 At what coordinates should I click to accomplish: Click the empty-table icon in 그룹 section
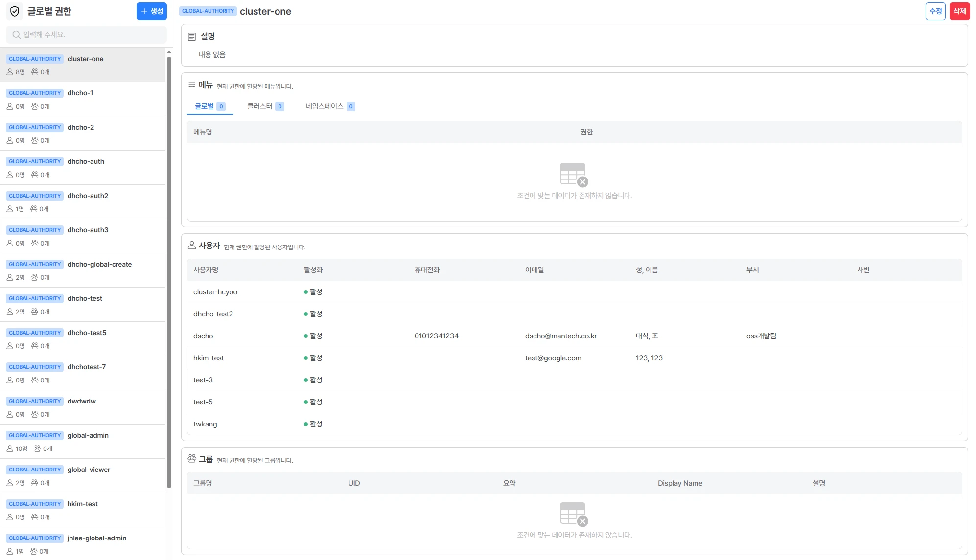[x=574, y=514]
